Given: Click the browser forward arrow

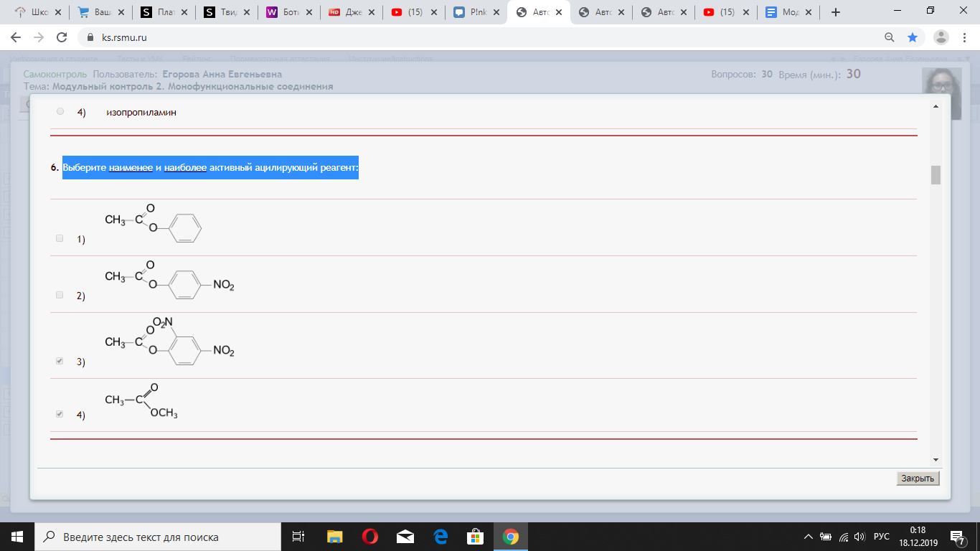Looking at the screenshot, I should click(39, 37).
